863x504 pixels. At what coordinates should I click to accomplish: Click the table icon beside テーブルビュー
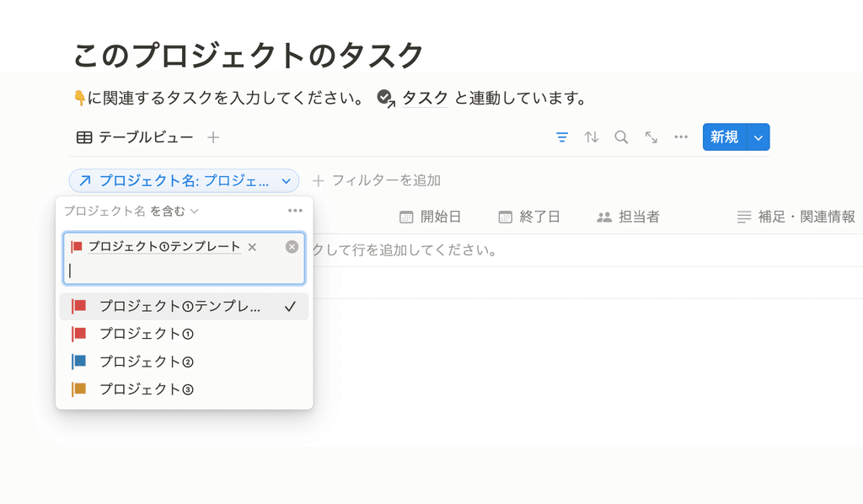tap(84, 137)
